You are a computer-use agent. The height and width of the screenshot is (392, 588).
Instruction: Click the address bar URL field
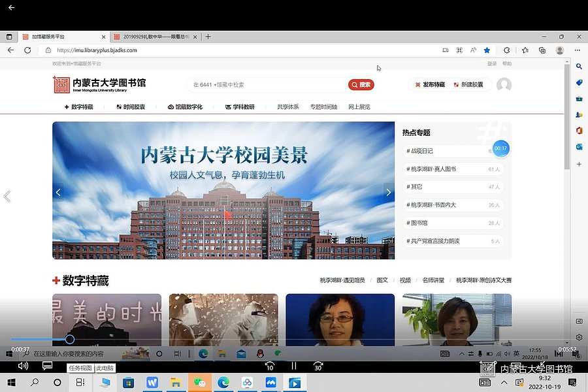point(240,50)
